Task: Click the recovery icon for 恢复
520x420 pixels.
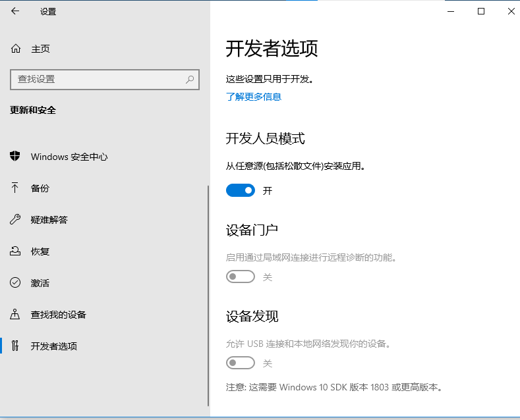Action: click(15, 251)
